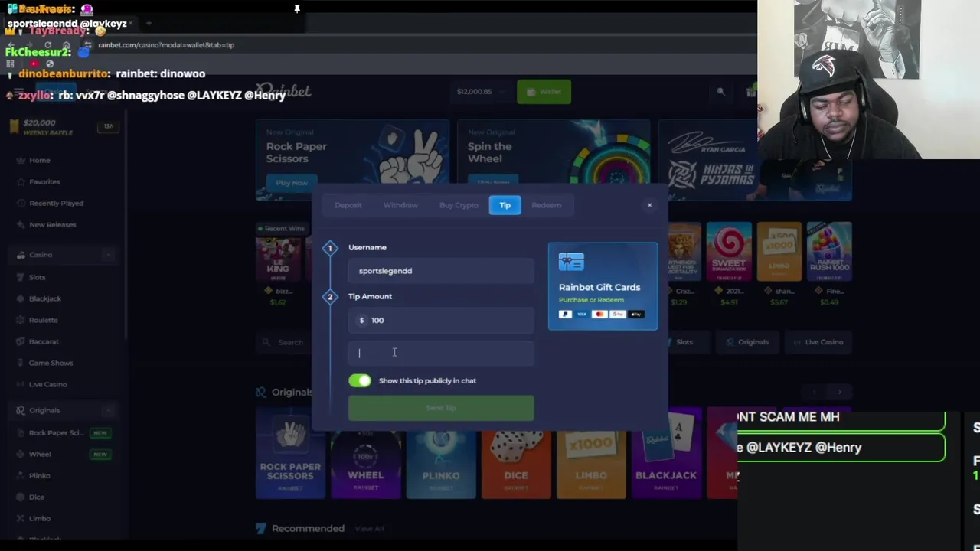Toggle Show this tip publicly in chat

[360, 380]
